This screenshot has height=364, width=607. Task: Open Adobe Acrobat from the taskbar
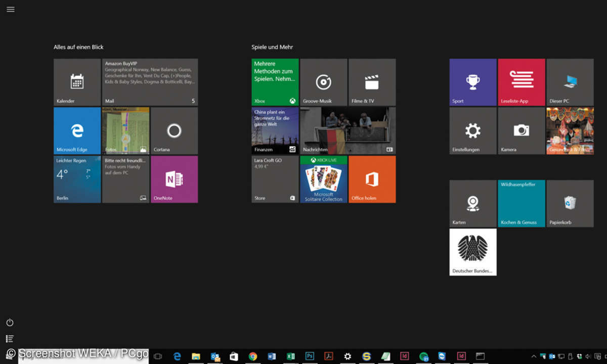[329, 356]
